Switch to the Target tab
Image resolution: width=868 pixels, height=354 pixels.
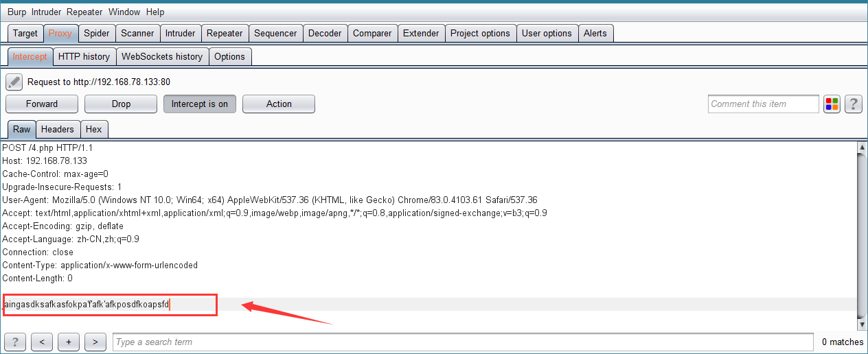25,33
